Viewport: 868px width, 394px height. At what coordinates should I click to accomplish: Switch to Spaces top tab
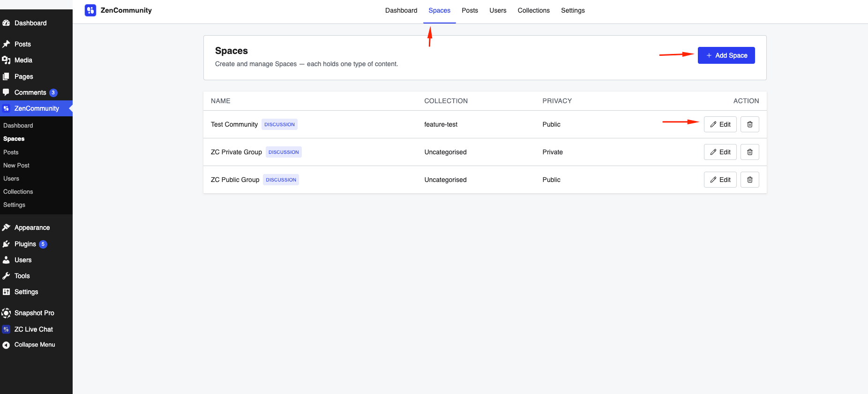(x=440, y=10)
